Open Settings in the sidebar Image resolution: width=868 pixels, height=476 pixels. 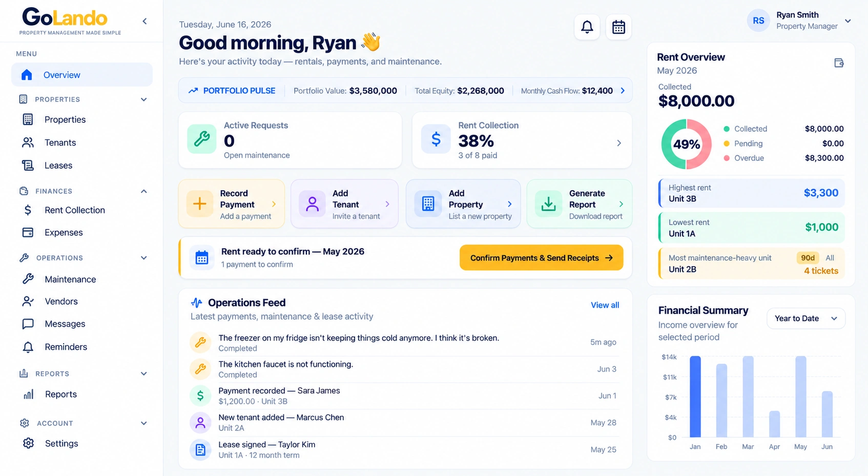click(61, 444)
